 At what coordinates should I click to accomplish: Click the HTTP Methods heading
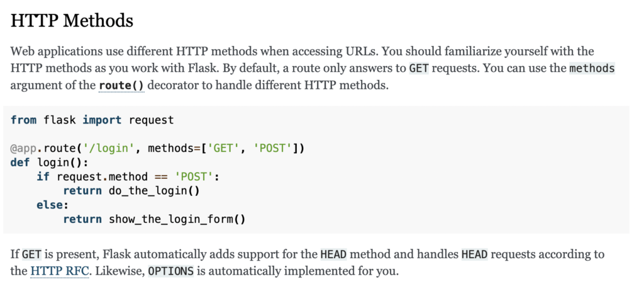72,21
